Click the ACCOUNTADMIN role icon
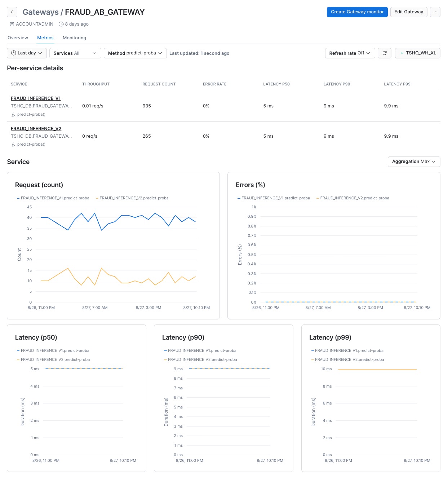This screenshot has height=477, width=448. (12, 24)
